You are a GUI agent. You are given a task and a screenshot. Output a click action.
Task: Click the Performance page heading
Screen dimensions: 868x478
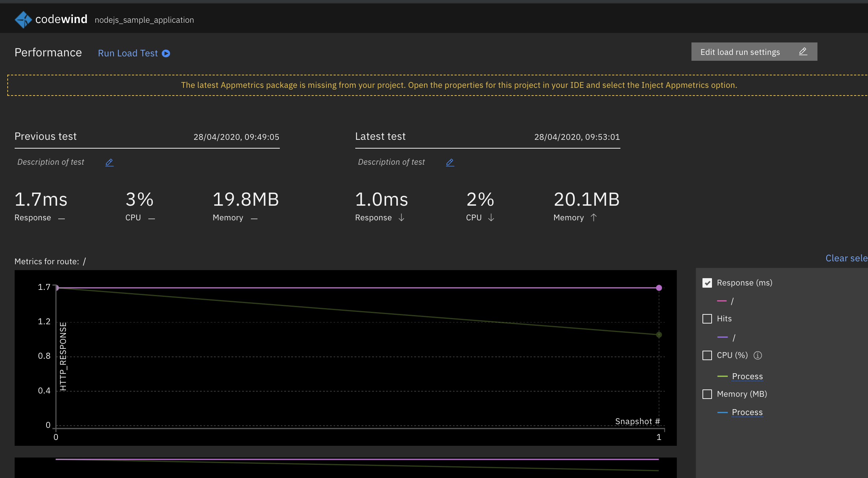click(48, 53)
